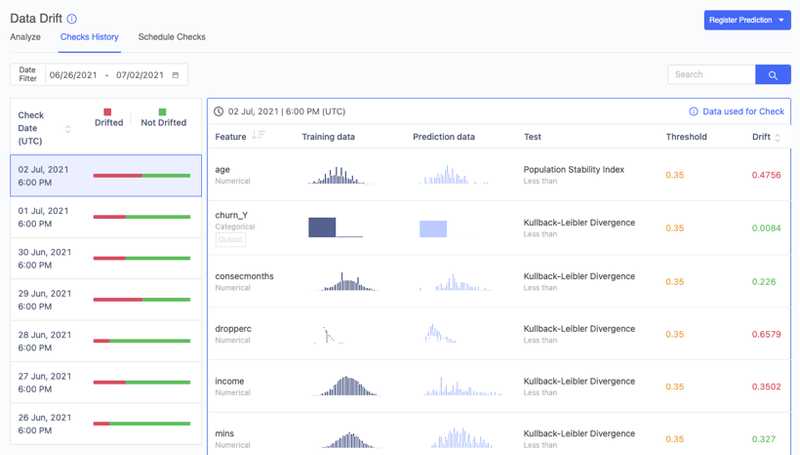Open the calendar icon in date filter

[x=176, y=75]
